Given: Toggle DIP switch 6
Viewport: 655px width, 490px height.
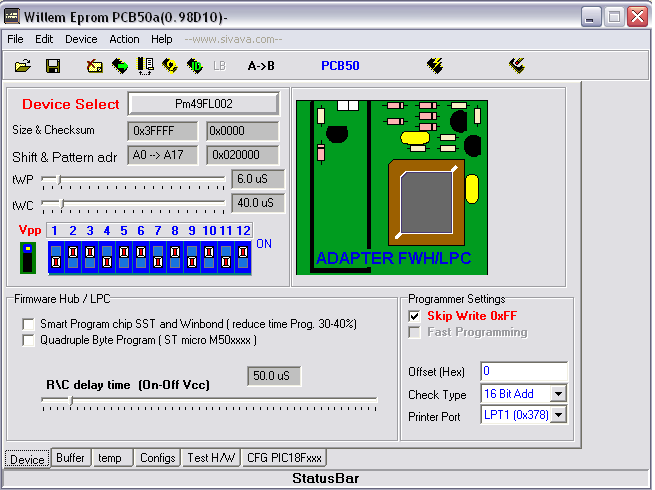Looking at the screenshot, I should (141, 257).
